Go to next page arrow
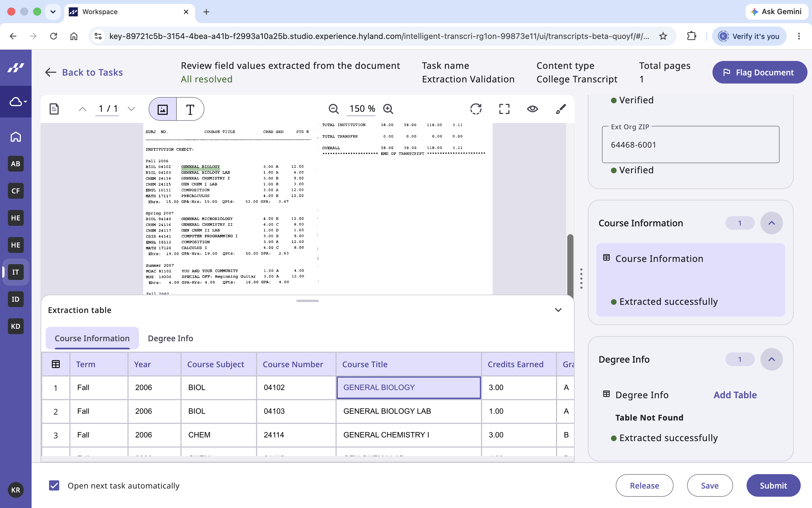 132,109
